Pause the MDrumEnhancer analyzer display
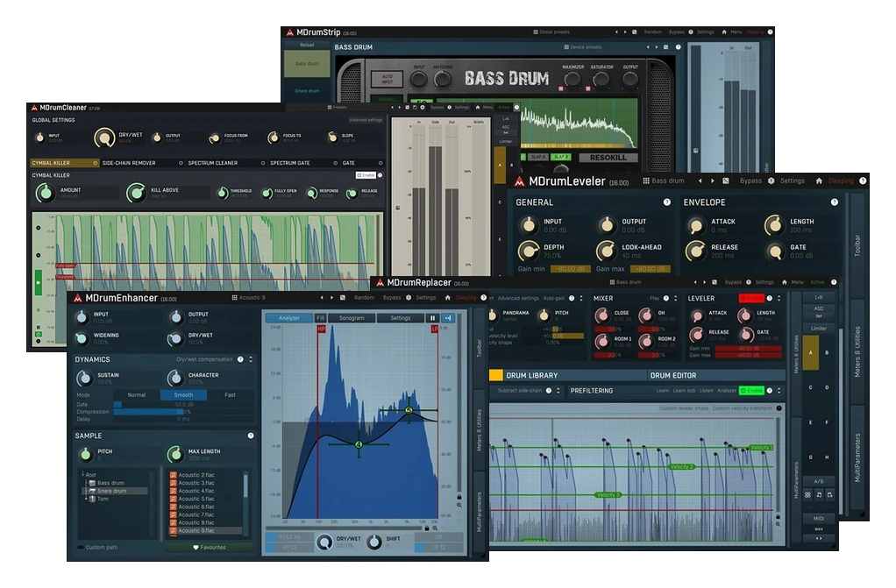 [432, 318]
